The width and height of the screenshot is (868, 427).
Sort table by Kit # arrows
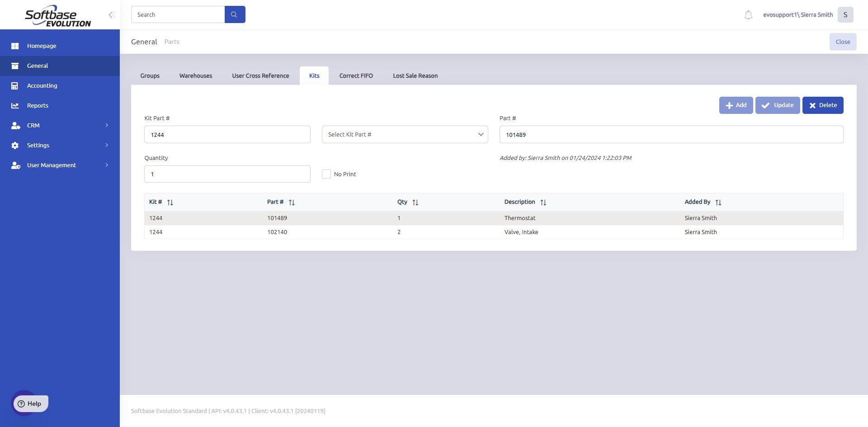point(170,202)
